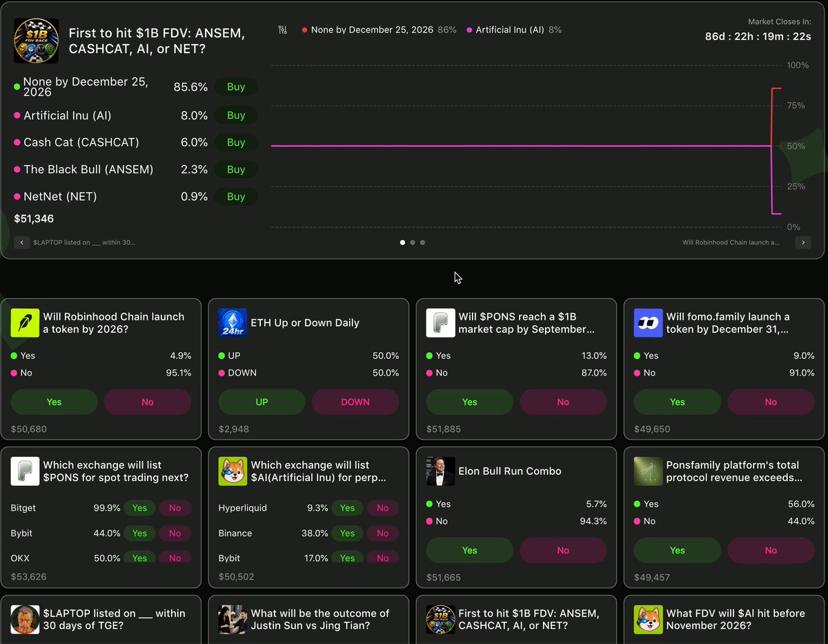Bet Yes on the Robinhood Chain token market
This screenshot has height=644, width=828.
point(54,402)
